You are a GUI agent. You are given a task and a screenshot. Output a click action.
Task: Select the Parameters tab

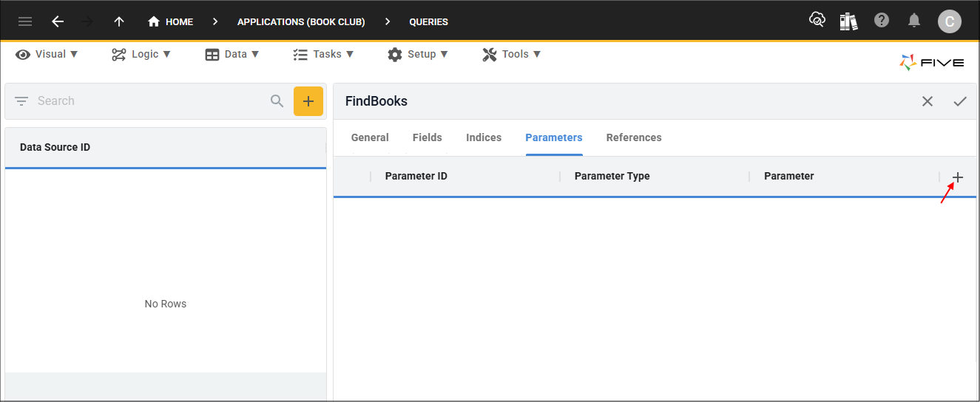(554, 137)
